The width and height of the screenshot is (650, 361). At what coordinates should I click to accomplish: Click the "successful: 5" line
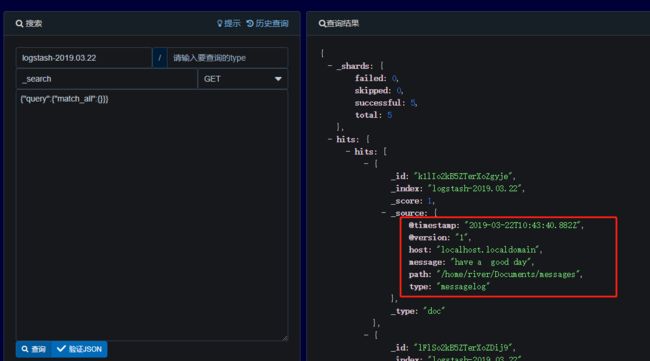click(x=386, y=103)
